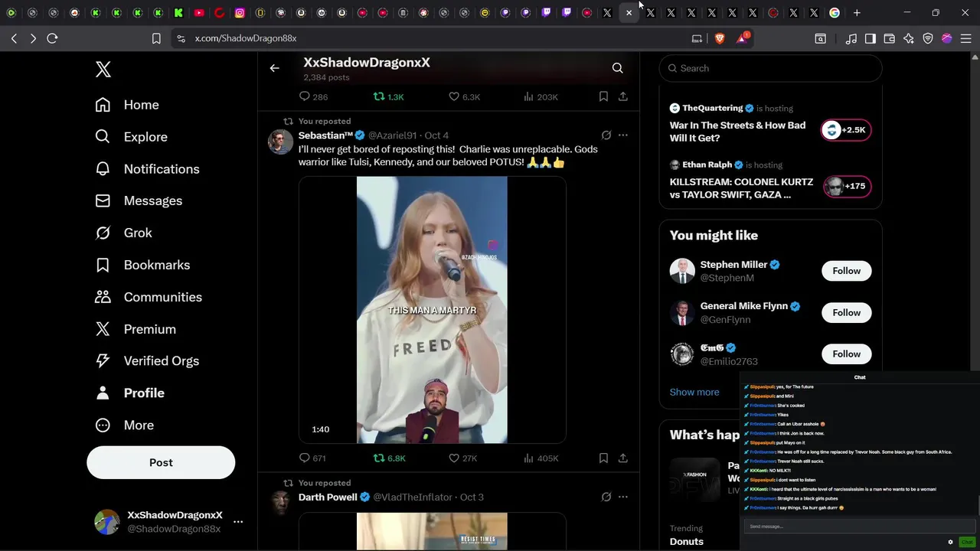This screenshot has height=551, width=980.
Task: Open more options on Darth Powell's post
Action: click(x=623, y=497)
